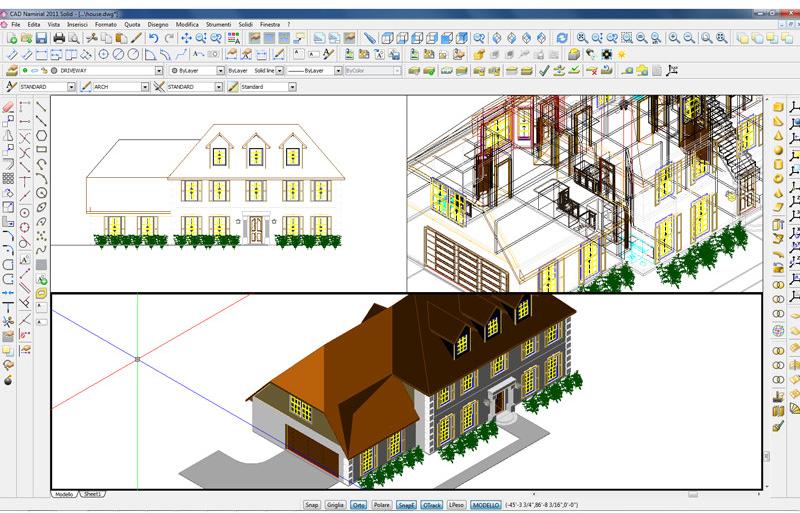Click the Cut scissors icon

pos(92,38)
